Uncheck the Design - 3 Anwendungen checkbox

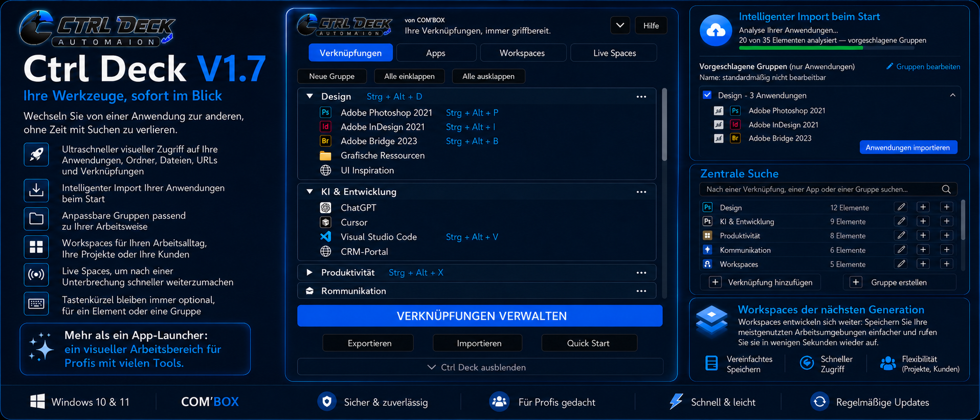707,95
